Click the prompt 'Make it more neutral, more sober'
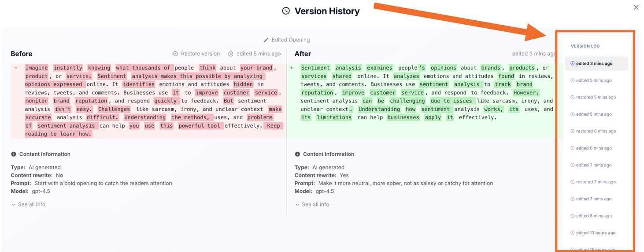The height and width of the screenshot is (252, 644). pyautogui.click(x=405, y=183)
